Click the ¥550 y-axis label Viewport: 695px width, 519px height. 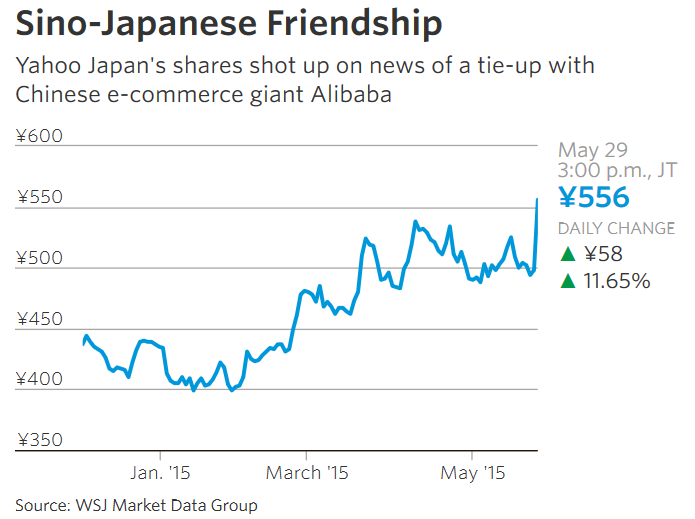coord(39,197)
